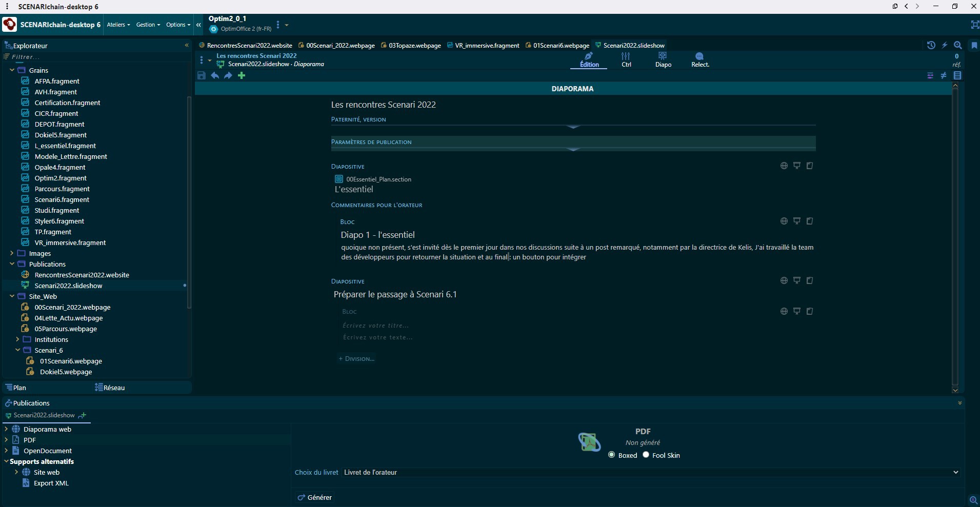The width and height of the screenshot is (980, 507).
Task: Click the search magnifier icon at top right
Action: pyautogui.click(x=957, y=45)
